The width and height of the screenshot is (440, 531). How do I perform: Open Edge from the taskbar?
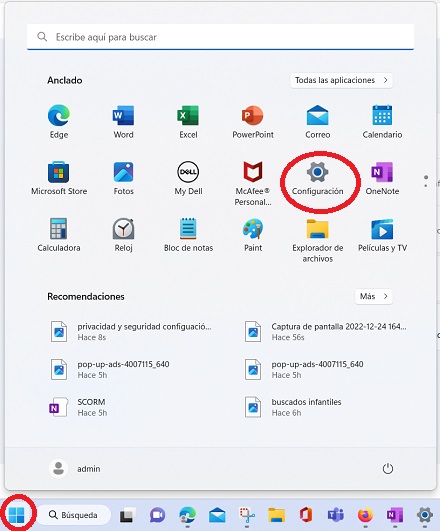point(187,515)
